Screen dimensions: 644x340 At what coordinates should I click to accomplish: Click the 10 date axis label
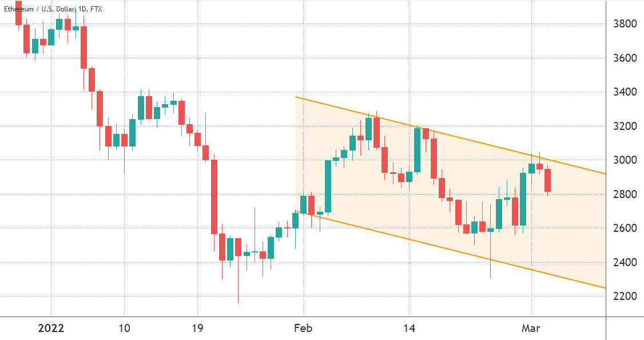(x=124, y=329)
